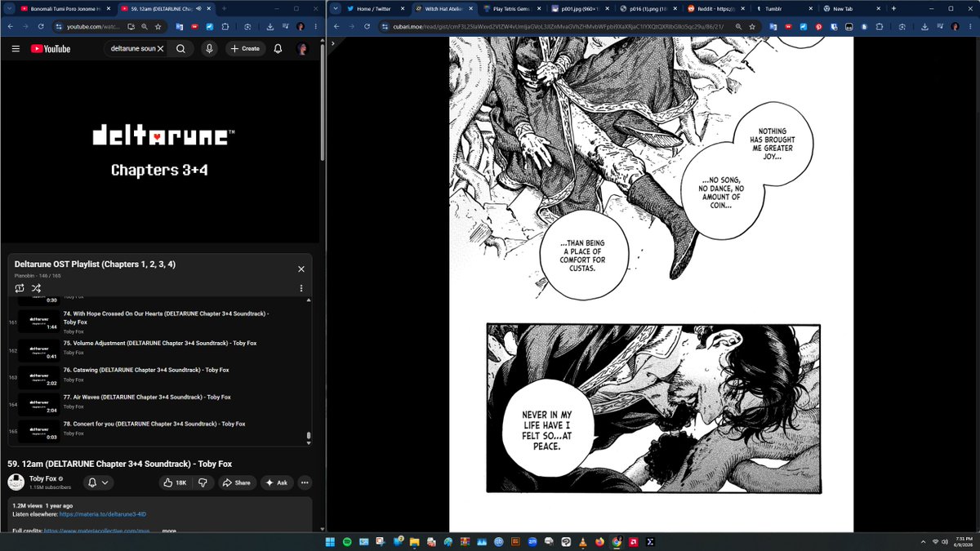
Task: Open VLC media player from the taskbar
Action: [x=583, y=542]
